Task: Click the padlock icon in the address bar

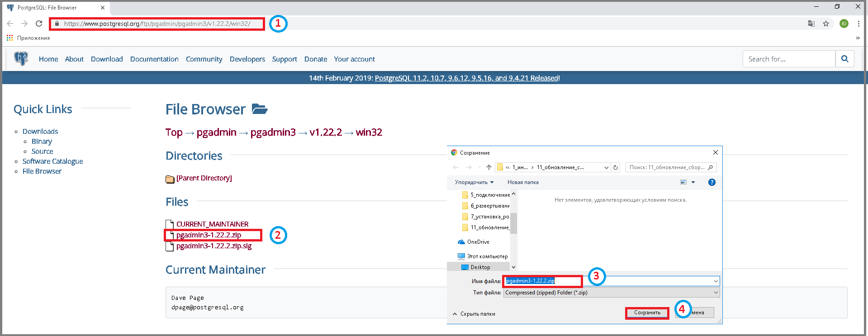Action: [57, 24]
